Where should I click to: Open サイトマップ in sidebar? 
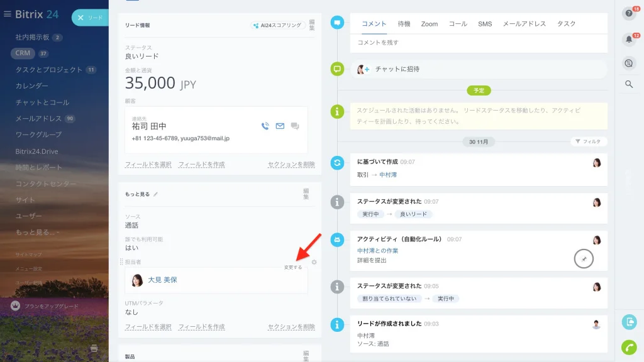28,255
